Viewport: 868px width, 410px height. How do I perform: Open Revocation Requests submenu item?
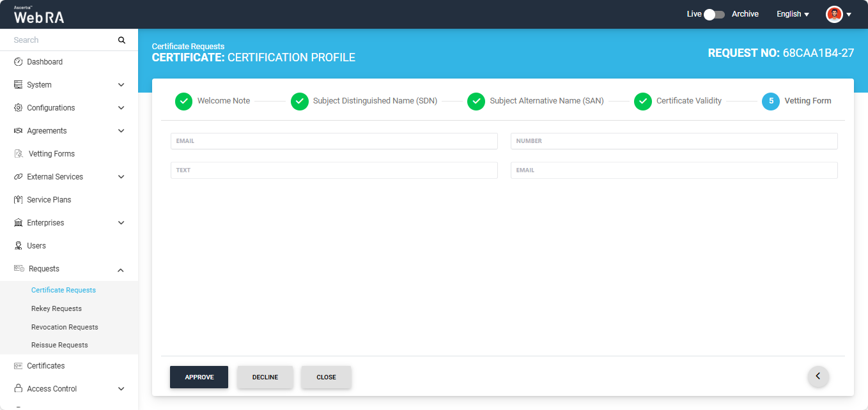coord(65,327)
